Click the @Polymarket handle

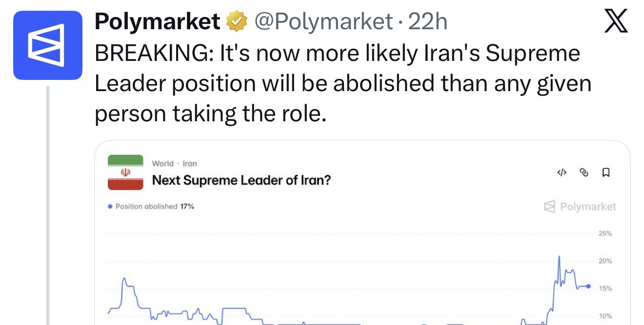tap(324, 21)
